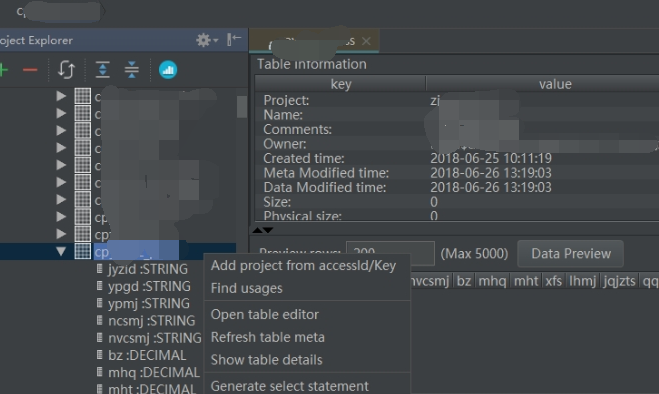Click the 'key' column header

pos(340,84)
